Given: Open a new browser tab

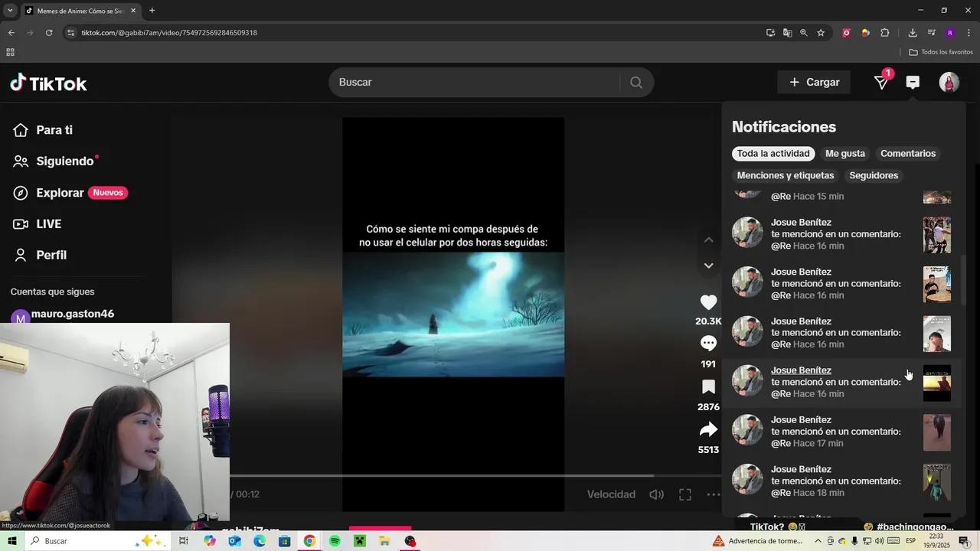Looking at the screenshot, I should point(152,11).
